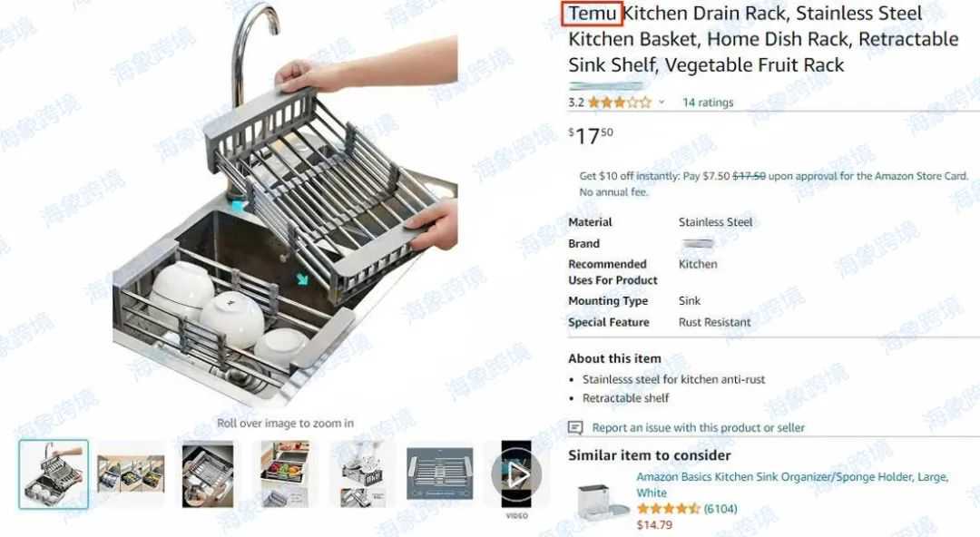The width and height of the screenshot is (980, 537).
Task: Click the report issue speech bubble icon
Action: 575,427
